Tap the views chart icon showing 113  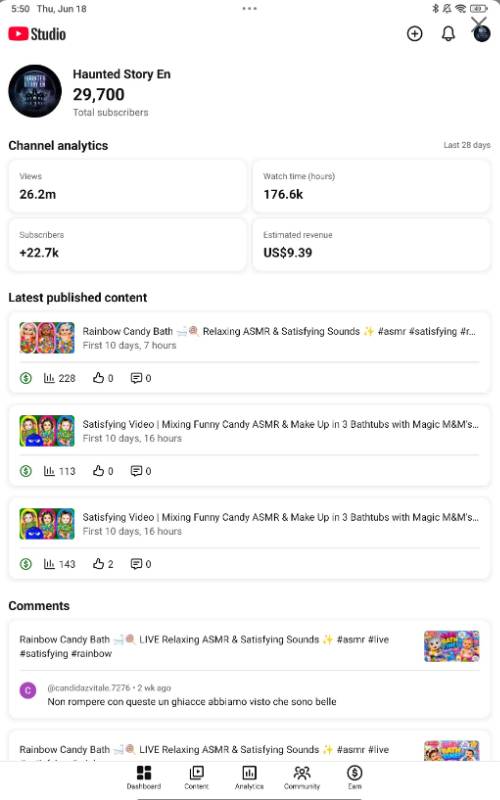tap(49, 471)
